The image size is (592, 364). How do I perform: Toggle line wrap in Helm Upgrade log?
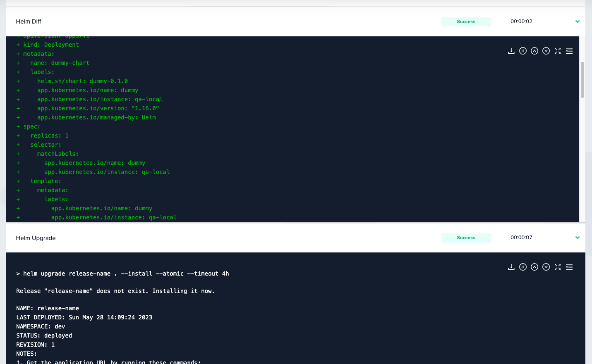tap(569, 267)
